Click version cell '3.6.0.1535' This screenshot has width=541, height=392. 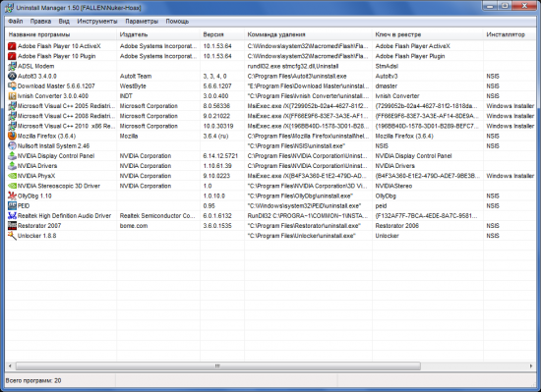point(217,226)
